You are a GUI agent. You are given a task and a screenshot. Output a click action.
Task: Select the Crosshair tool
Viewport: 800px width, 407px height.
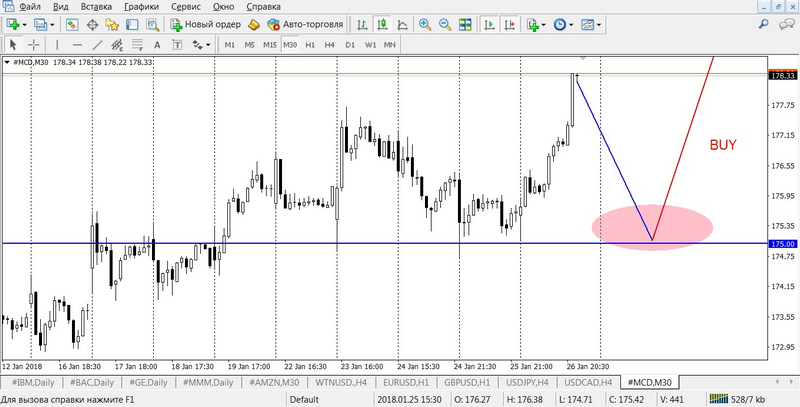[34, 45]
